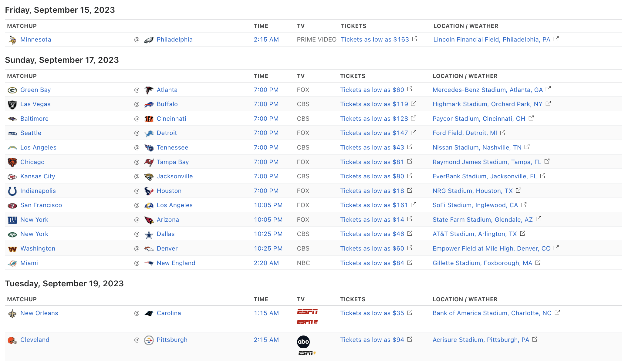Image resolution: width=625 pixels, height=364 pixels.
Task: Click external link icon beside $163 tickets
Action: coord(415,39)
